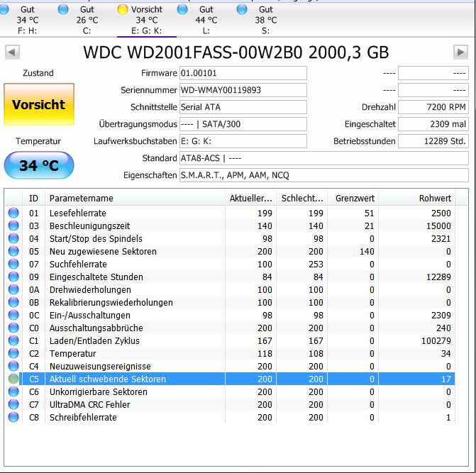Click status icon of Lesefehlerrate row
Image resolution: width=476 pixels, height=473 pixels.
pyautogui.click(x=13, y=213)
